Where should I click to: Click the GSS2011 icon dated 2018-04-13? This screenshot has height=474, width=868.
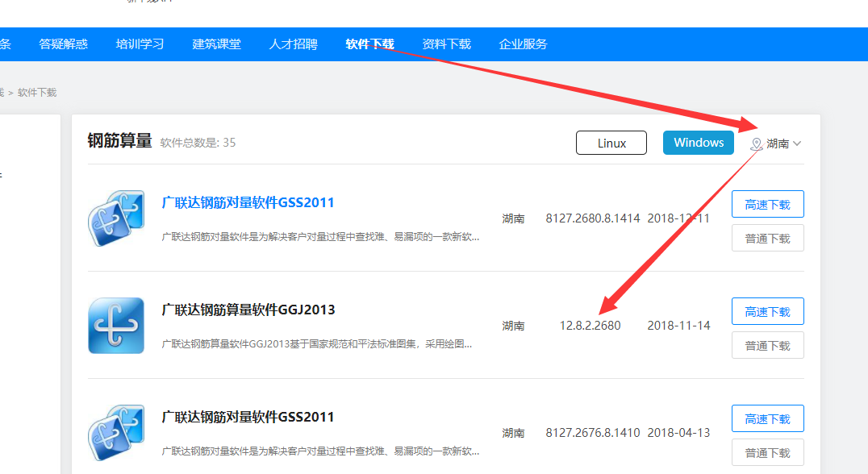116,433
